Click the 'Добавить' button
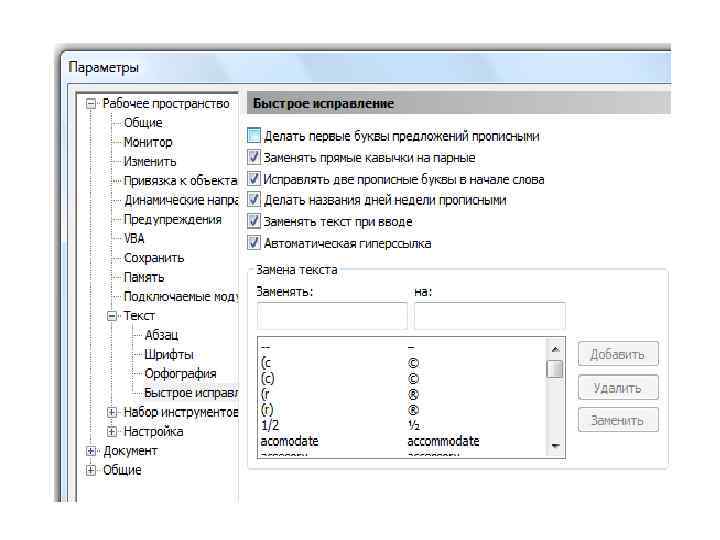 click(618, 354)
